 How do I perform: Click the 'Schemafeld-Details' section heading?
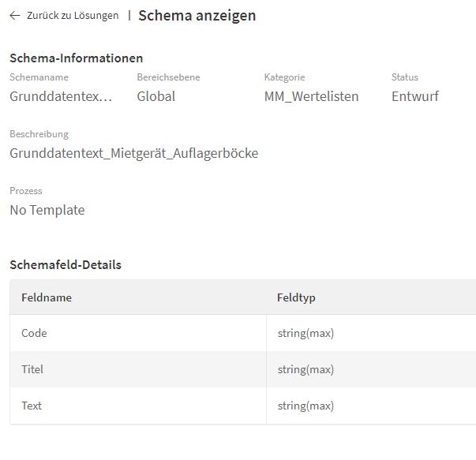point(66,265)
